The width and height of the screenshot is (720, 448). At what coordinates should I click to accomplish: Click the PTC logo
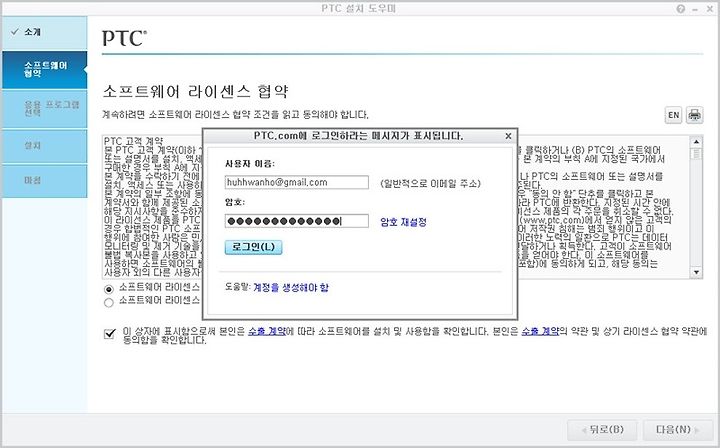124,38
